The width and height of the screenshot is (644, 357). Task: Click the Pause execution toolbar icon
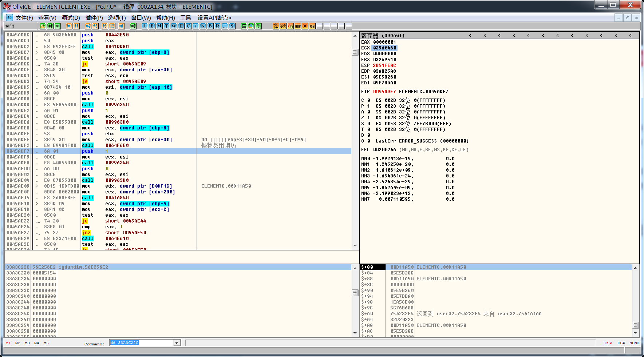(x=76, y=26)
